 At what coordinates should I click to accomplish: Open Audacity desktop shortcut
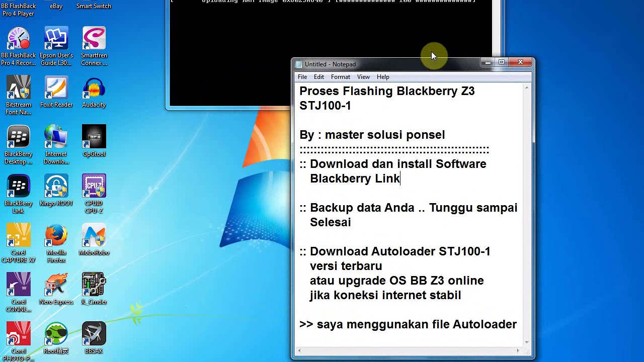(94, 92)
